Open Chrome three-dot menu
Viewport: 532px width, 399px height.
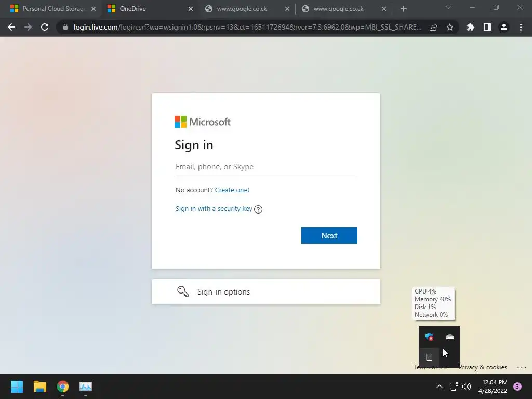click(x=521, y=27)
